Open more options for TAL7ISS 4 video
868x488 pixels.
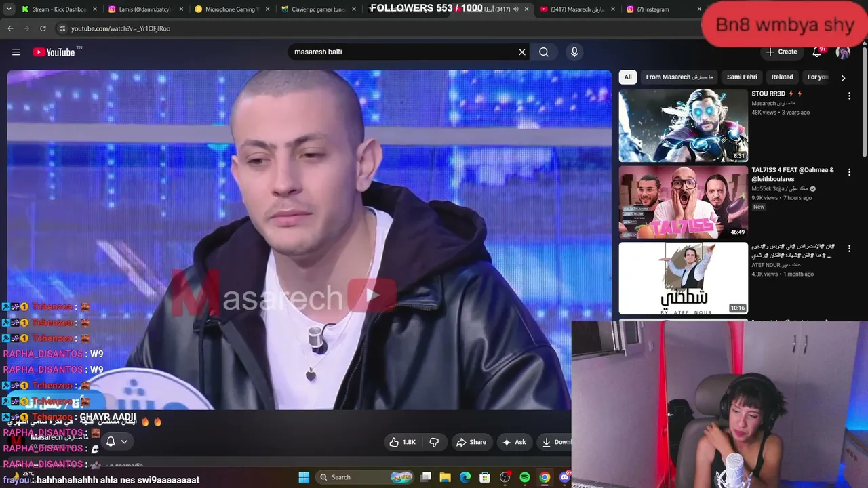coord(849,173)
